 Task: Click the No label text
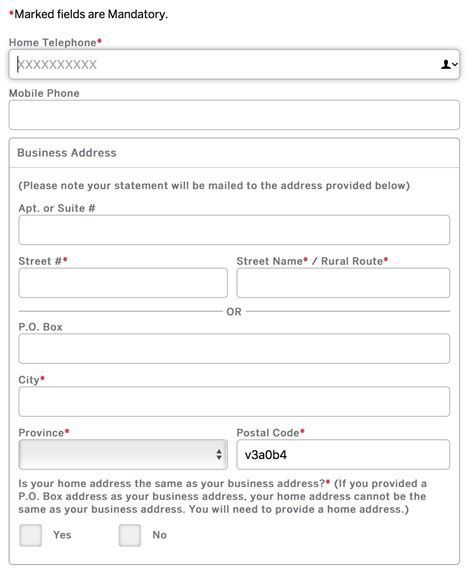[x=160, y=535]
